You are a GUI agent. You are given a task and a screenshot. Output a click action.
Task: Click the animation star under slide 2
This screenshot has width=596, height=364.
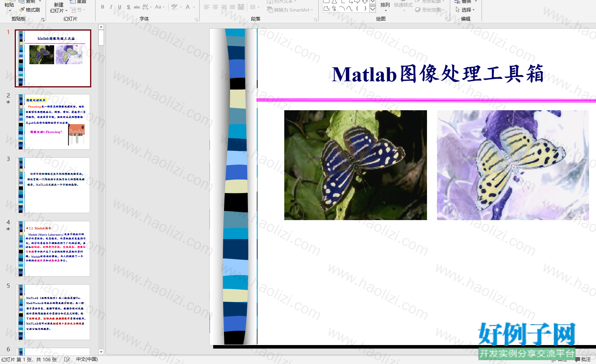pyautogui.click(x=8, y=102)
